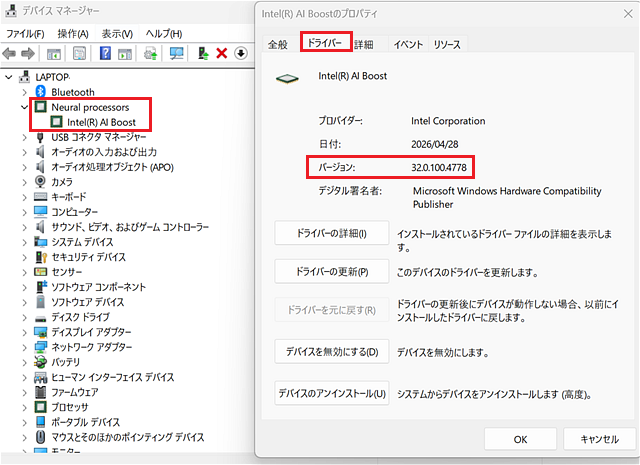
Task: Click the blue question mark Help icon
Action: (x=105, y=53)
